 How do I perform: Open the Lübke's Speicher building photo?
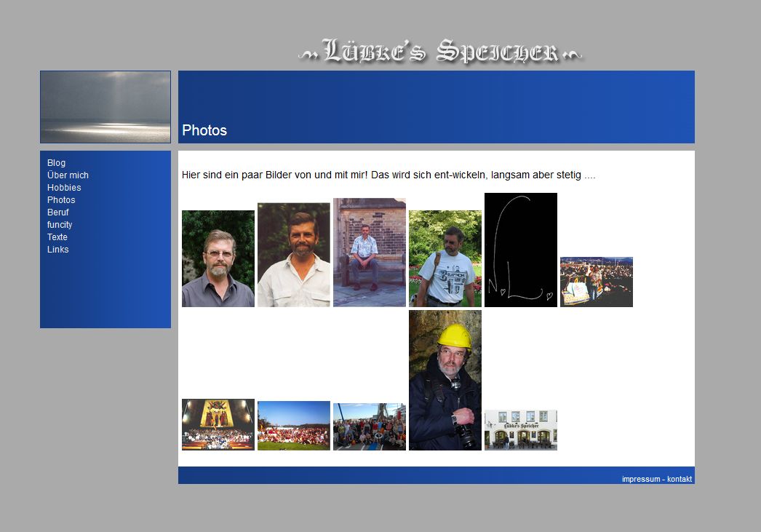[x=521, y=430]
